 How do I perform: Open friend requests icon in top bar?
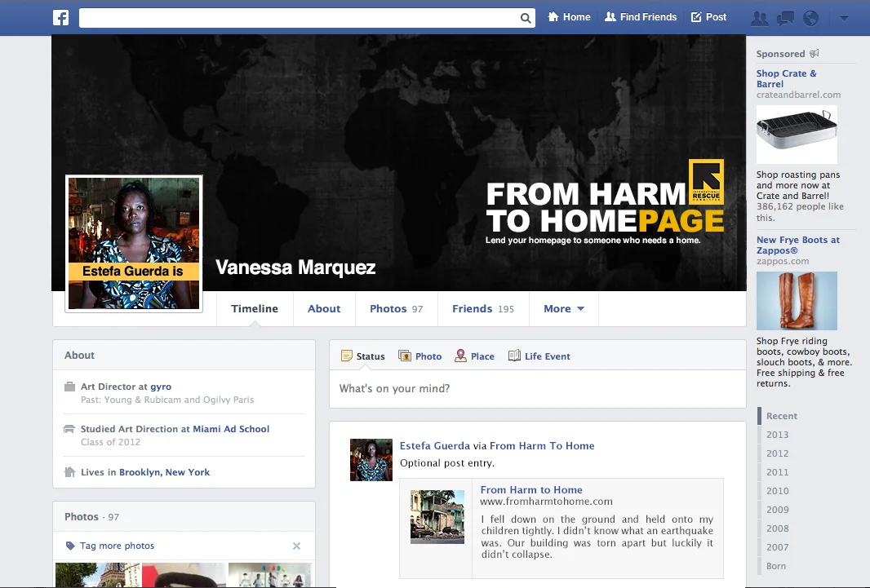759,18
